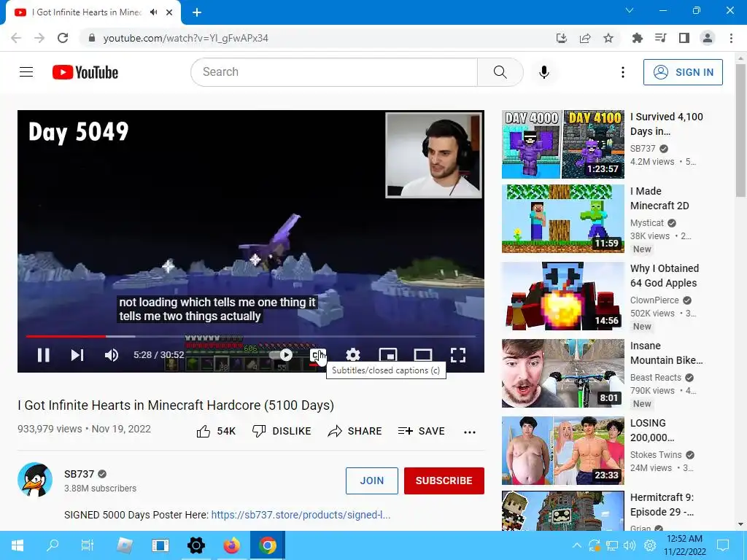
Task: Click the Mysticat channel name
Action: [646, 223]
